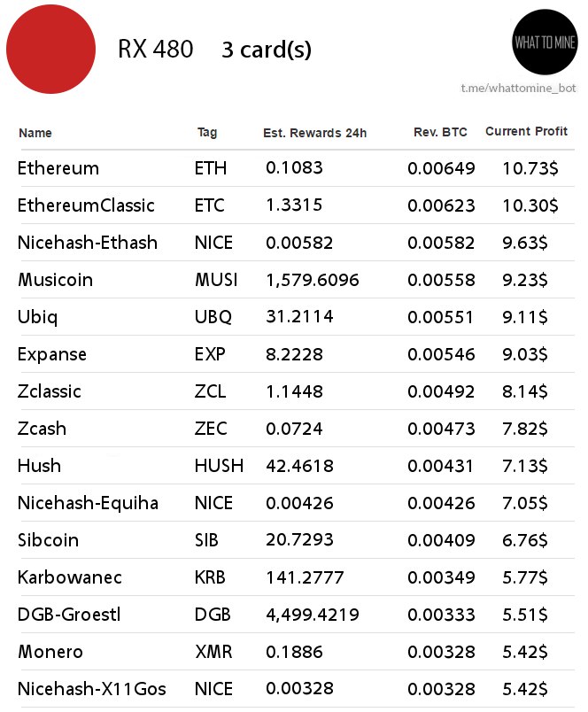Select the Karbowanec row name
Image resolution: width=588 pixels, height=712 pixels.
[x=69, y=577]
